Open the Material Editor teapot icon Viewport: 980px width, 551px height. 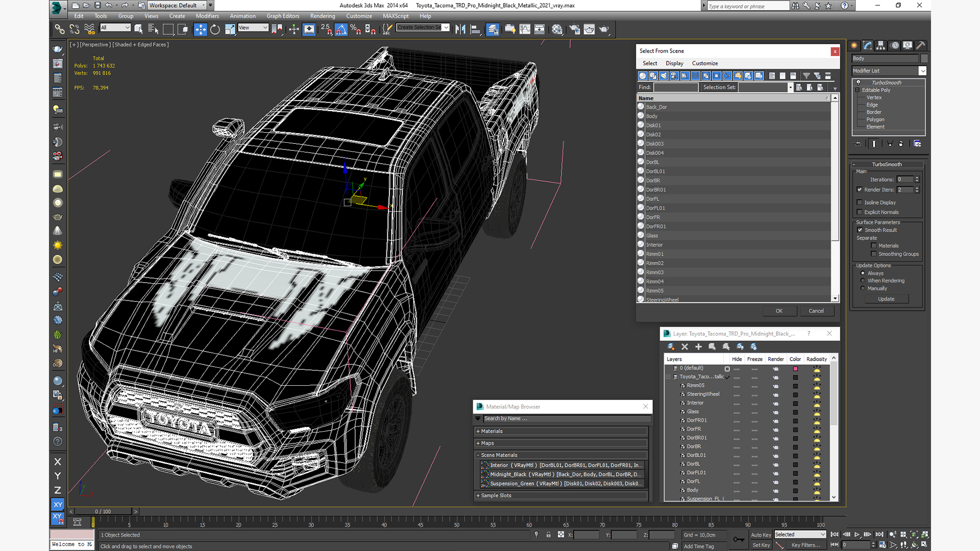(x=557, y=29)
